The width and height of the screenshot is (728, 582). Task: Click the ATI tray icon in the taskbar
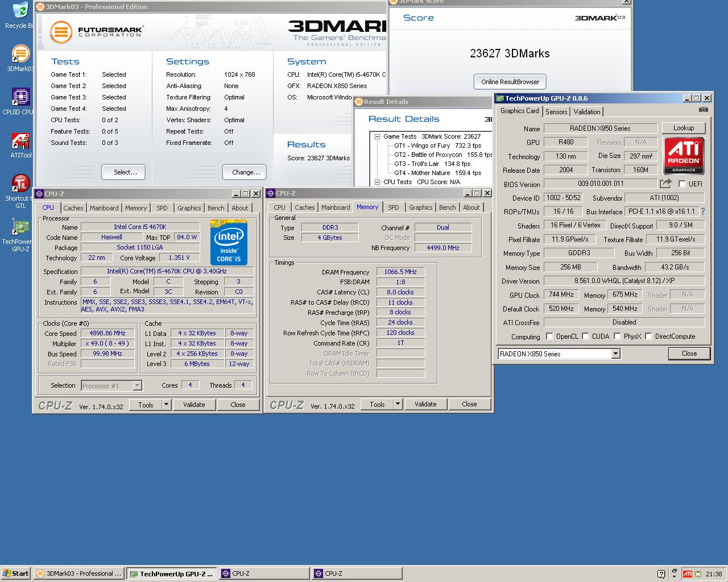pyautogui.click(x=687, y=574)
